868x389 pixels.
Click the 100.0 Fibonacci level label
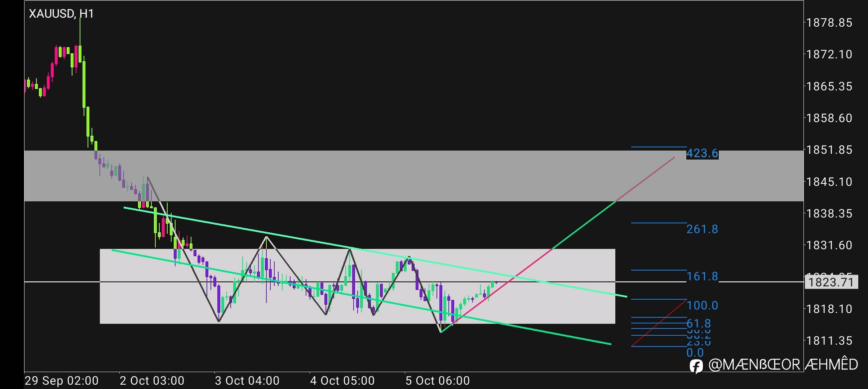click(702, 305)
